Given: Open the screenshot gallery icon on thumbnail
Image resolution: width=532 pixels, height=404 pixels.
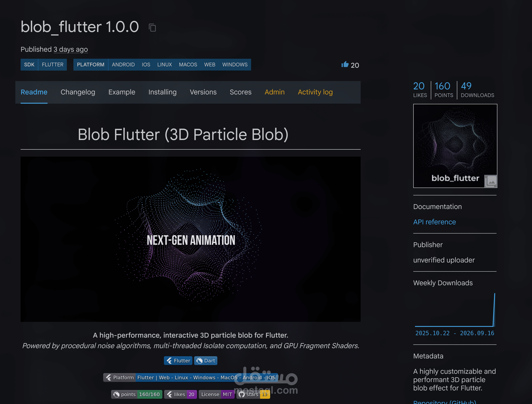Looking at the screenshot, I should (491, 181).
